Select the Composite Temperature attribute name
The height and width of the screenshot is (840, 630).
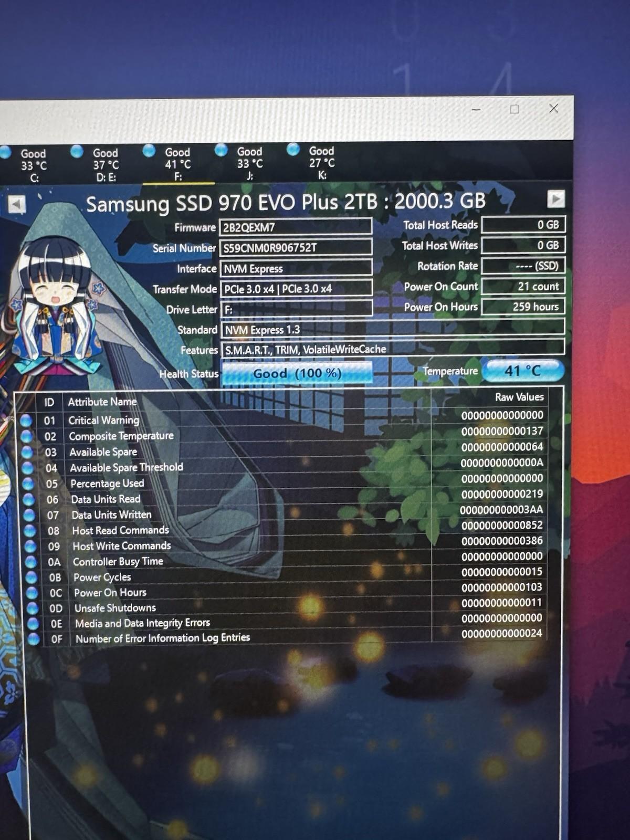[x=121, y=436]
